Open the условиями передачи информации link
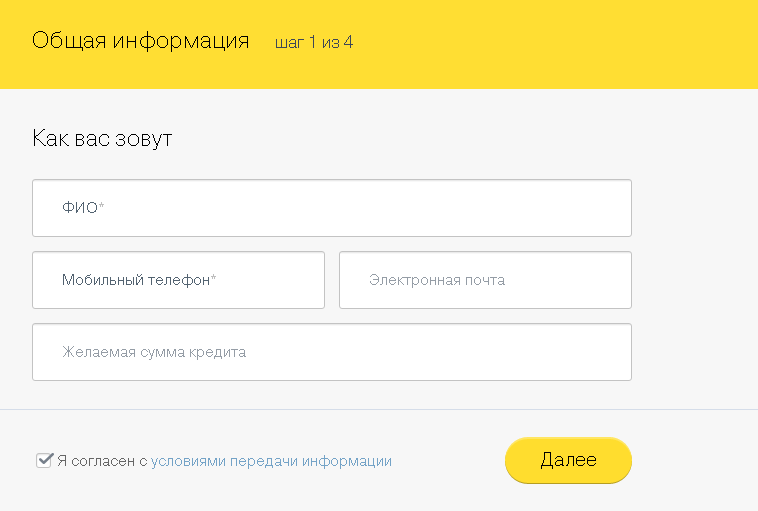 [271, 461]
